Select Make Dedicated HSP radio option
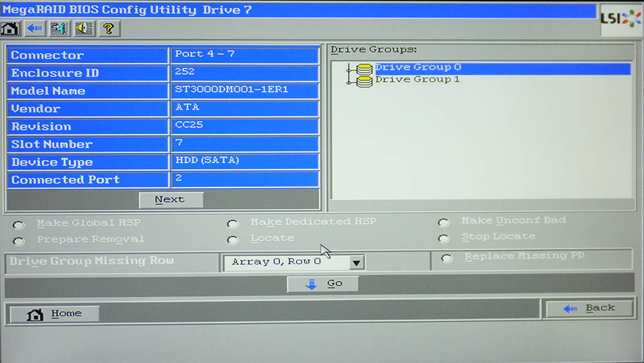This screenshot has width=644, height=363. tap(233, 224)
